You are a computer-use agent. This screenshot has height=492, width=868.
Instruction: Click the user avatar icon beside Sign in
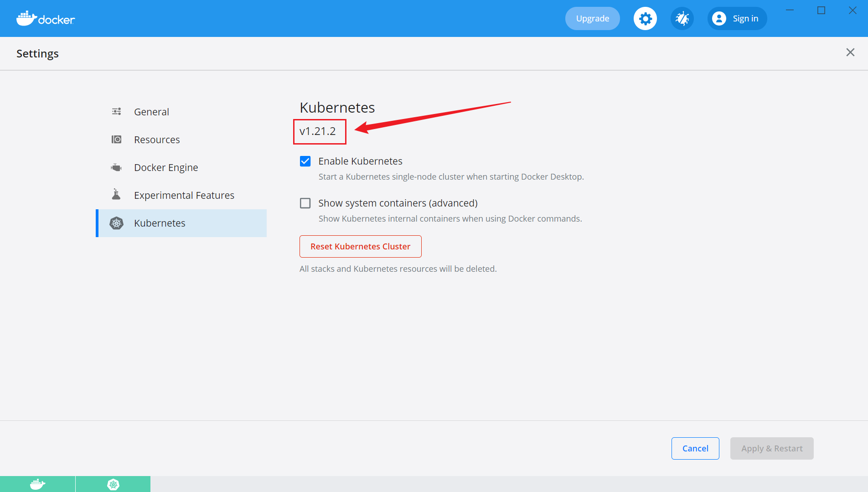click(719, 19)
